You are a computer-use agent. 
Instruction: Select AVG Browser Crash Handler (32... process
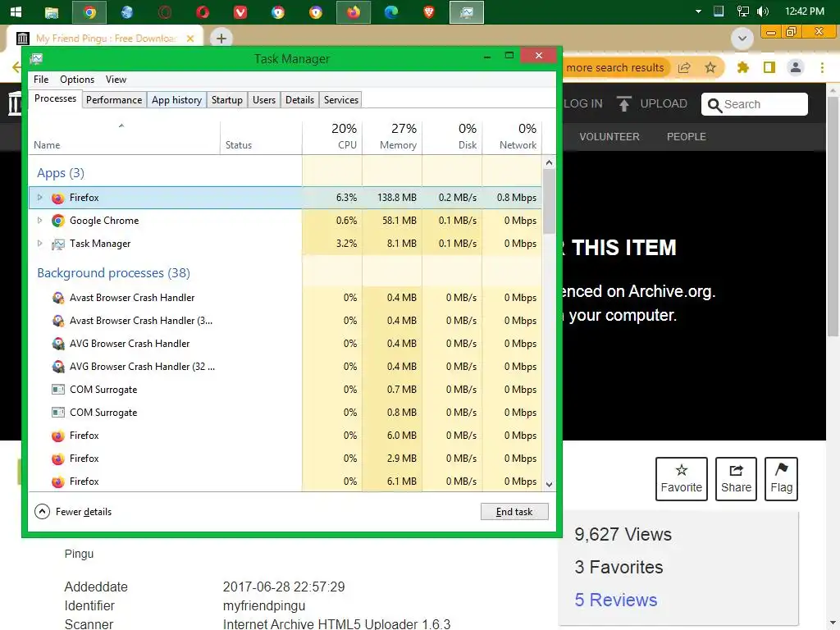tap(285, 367)
